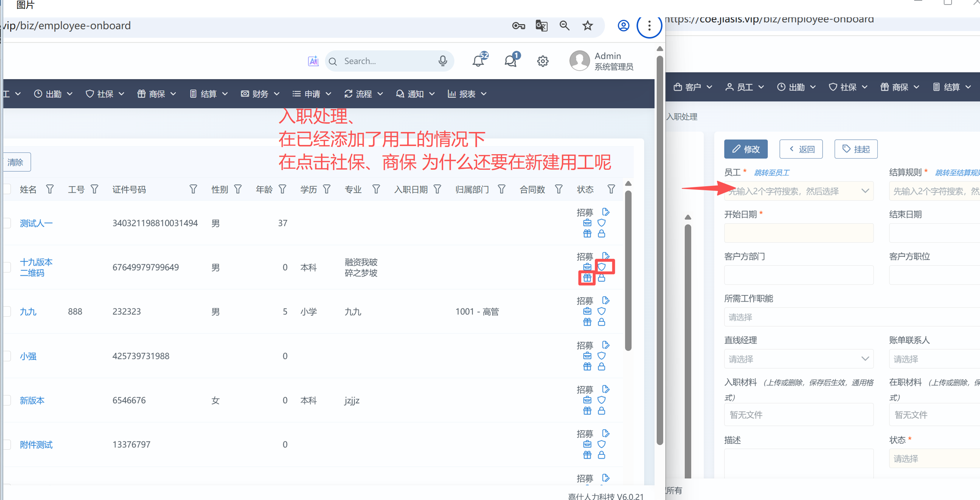Open the bell notifications icon
Screen dimensions: 980x500
point(478,61)
